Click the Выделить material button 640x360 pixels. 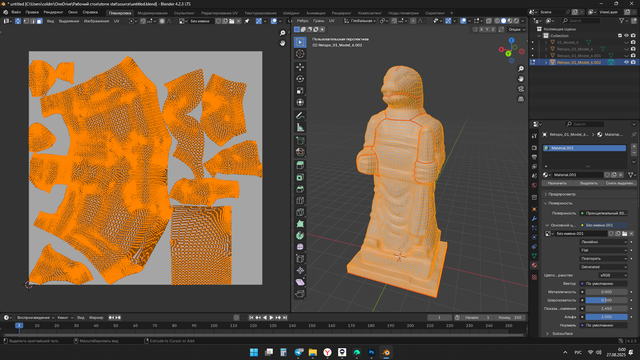coord(589,183)
